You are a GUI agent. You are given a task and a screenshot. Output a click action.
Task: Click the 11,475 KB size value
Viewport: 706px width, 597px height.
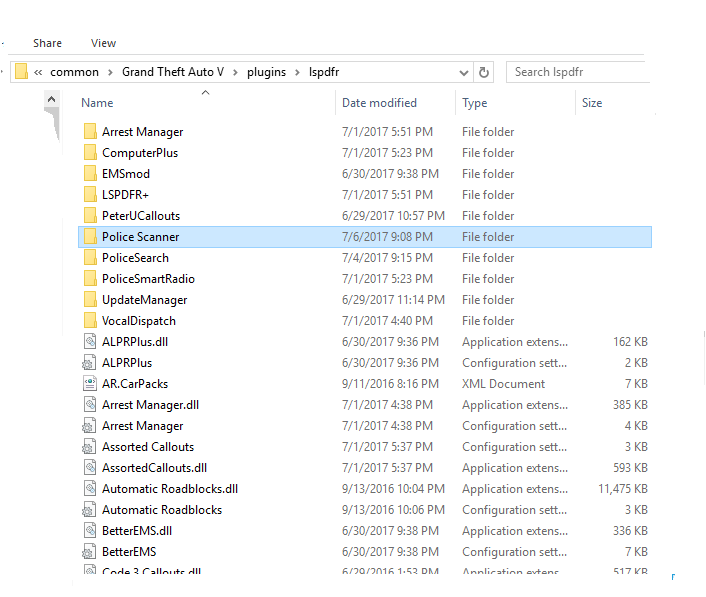(623, 489)
